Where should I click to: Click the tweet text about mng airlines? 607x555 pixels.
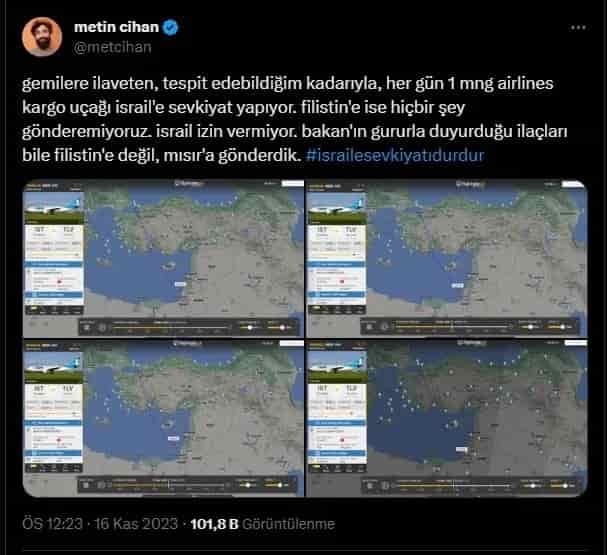click(294, 119)
